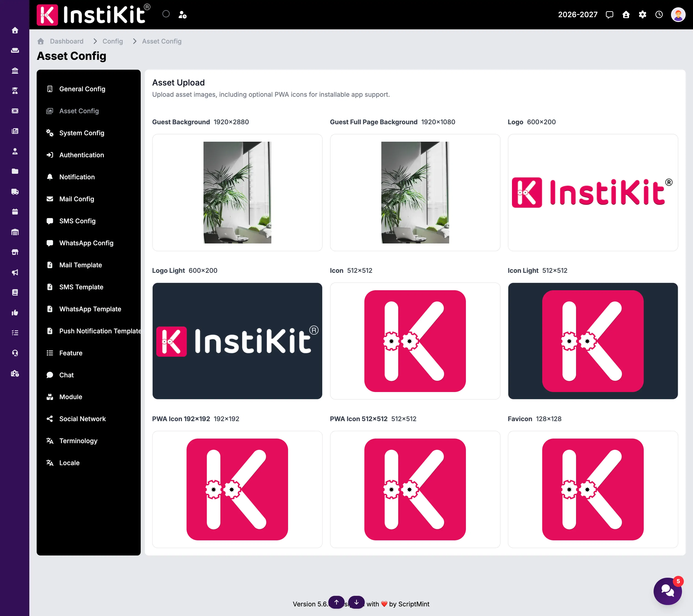Image resolution: width=693 pixels, height=616 pixels.
Task: Click the folder icon in left sidebar
Action: [x=15, y=171]
